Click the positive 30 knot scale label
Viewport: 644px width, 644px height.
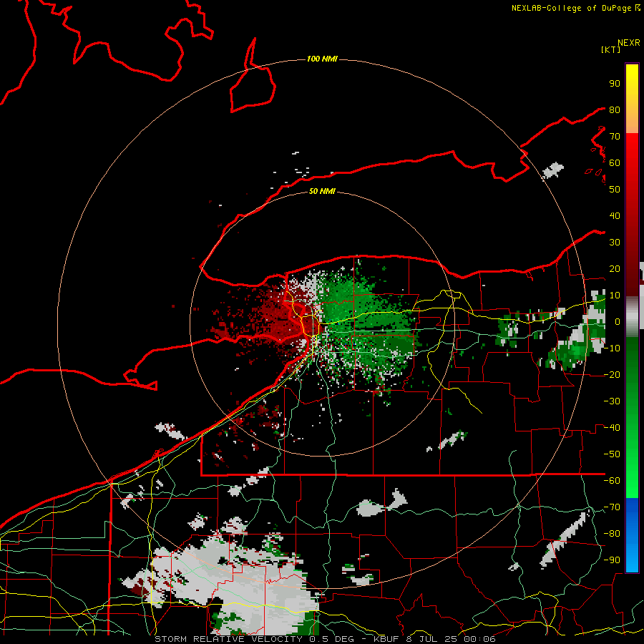[615, 243]
